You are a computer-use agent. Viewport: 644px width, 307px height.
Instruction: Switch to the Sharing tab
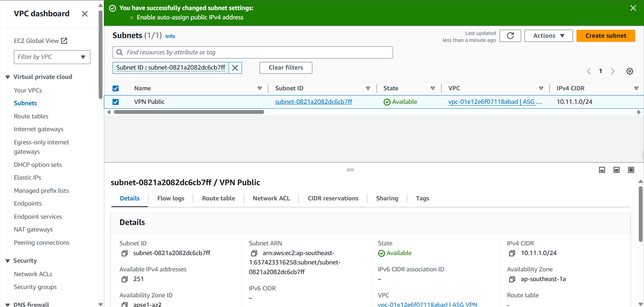[x=387, y=198]
